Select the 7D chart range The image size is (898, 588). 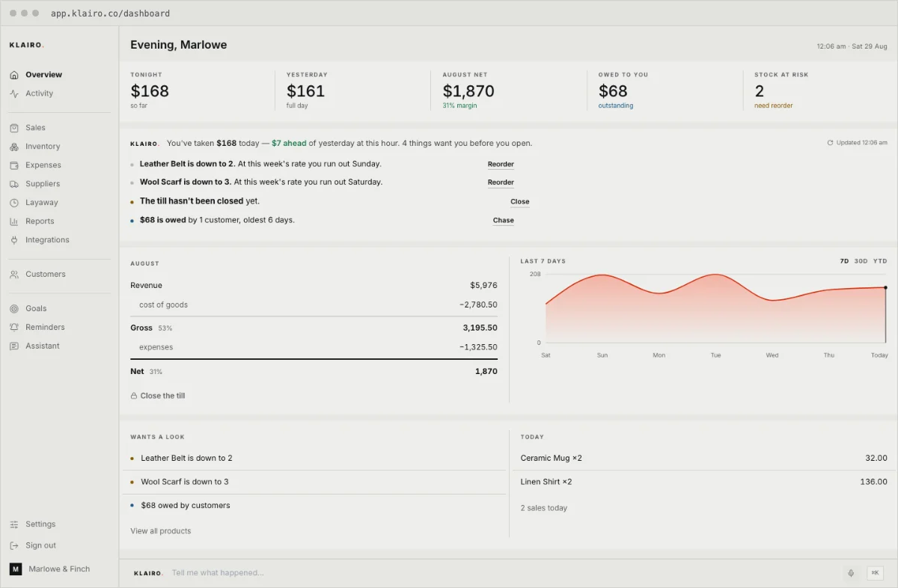click(844, 261)
